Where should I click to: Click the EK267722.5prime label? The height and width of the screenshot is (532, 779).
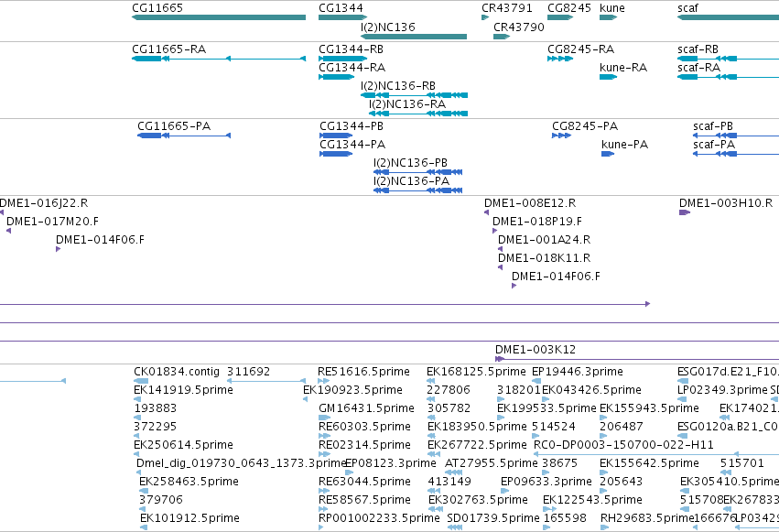(x=477, y=445)
